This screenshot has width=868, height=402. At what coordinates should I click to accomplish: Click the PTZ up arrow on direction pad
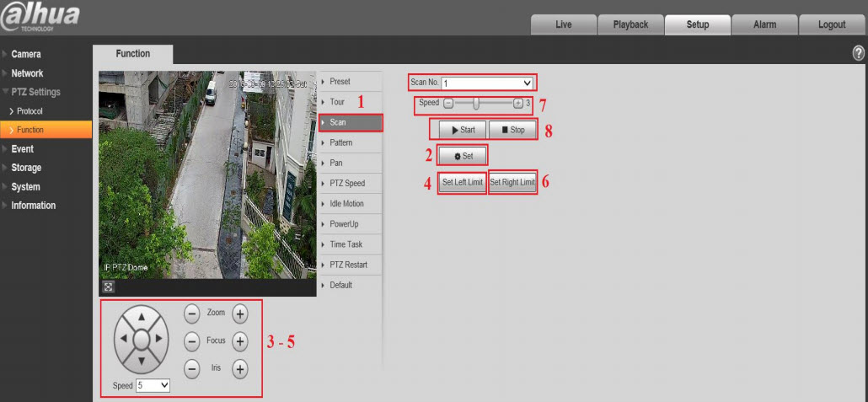coord(142,318)
